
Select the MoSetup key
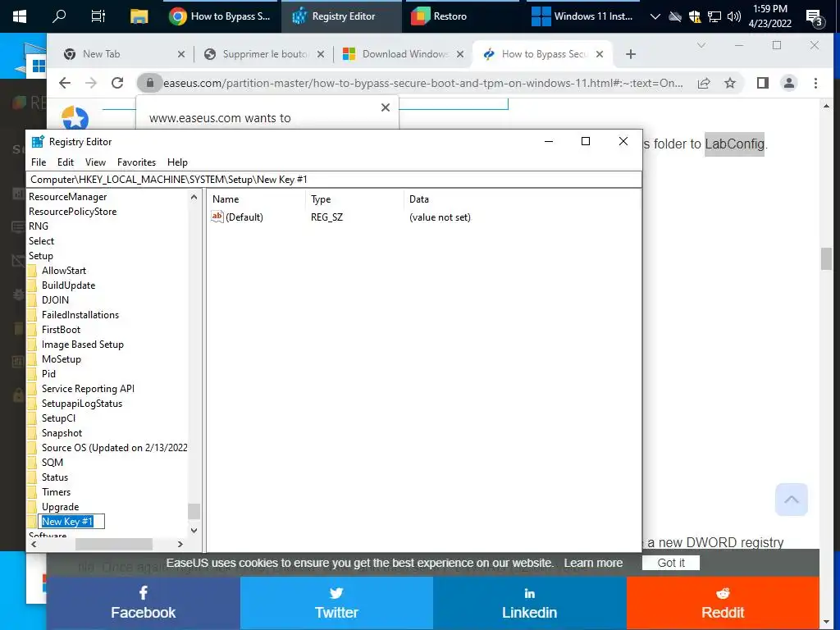pyautogui.click(x=61, y=359)
